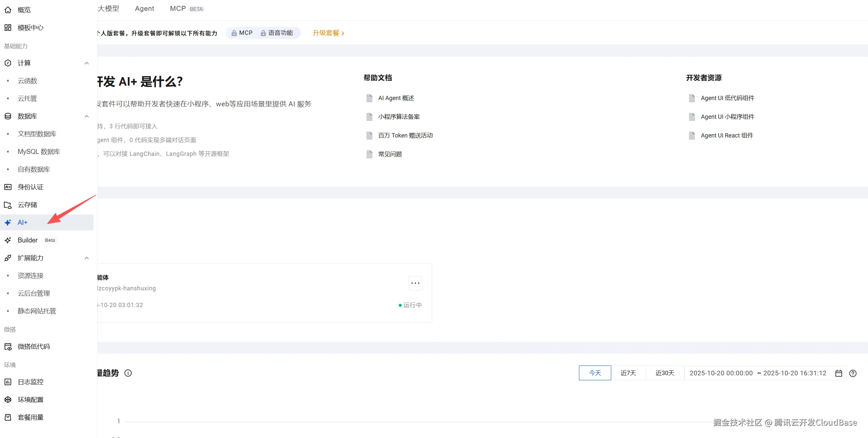
Task: Select the 今天 time range option
Action: pos(595,373)
